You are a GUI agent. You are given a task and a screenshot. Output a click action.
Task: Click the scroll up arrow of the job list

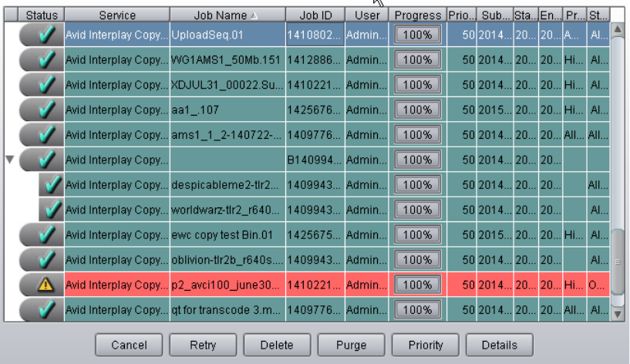pos(618,29)
